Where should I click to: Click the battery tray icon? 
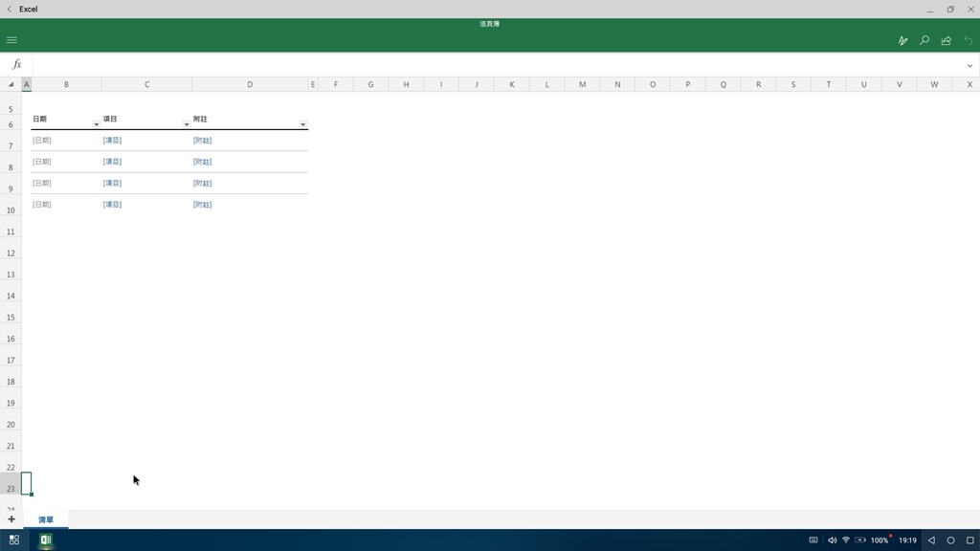point(860,540)
